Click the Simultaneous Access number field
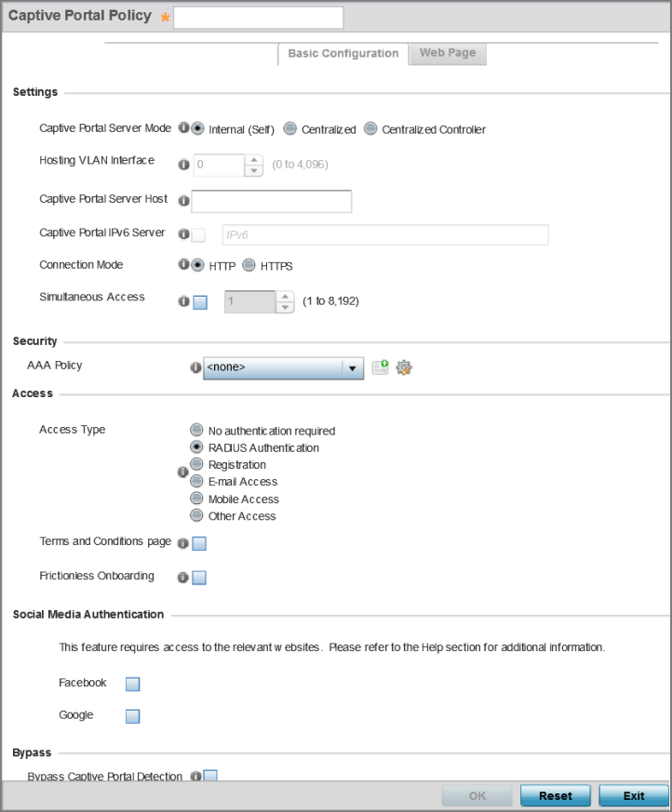672x812 pixels. tap(249, 302)
